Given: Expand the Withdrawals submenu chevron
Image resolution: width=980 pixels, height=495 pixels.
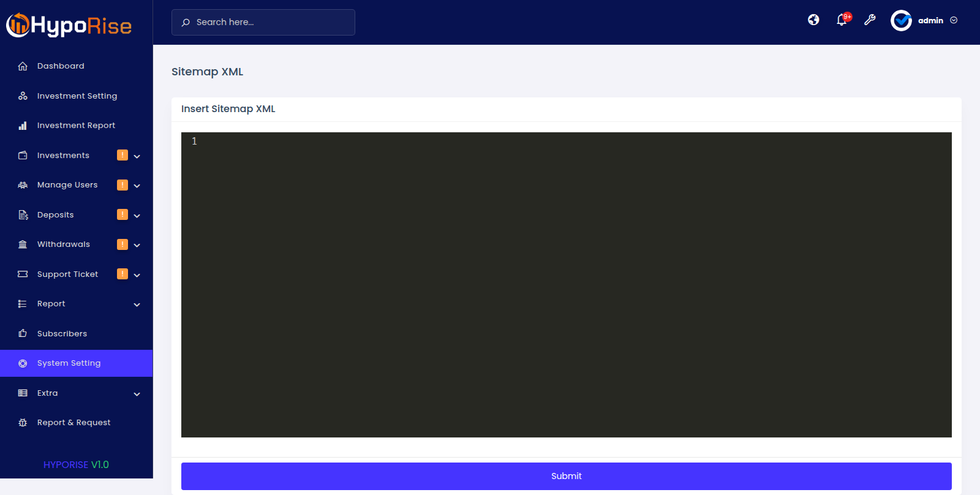Looking at the screenshot, I should coord(137,245).
